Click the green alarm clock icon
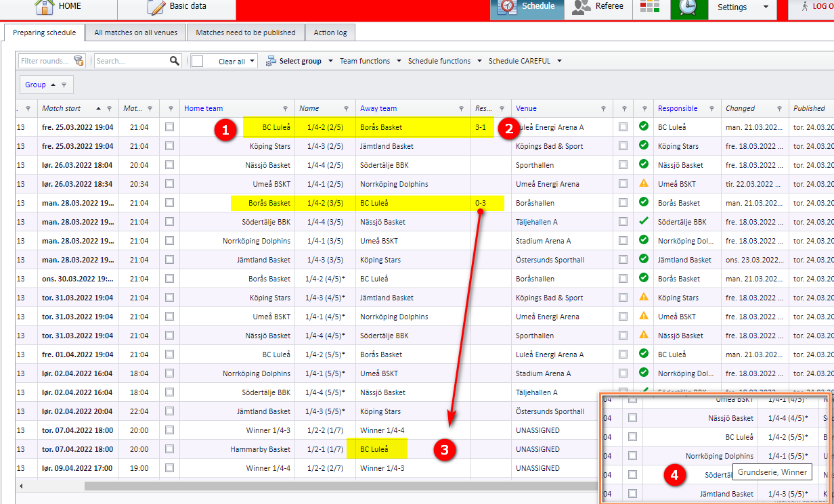834x504 pixels. 689,7
